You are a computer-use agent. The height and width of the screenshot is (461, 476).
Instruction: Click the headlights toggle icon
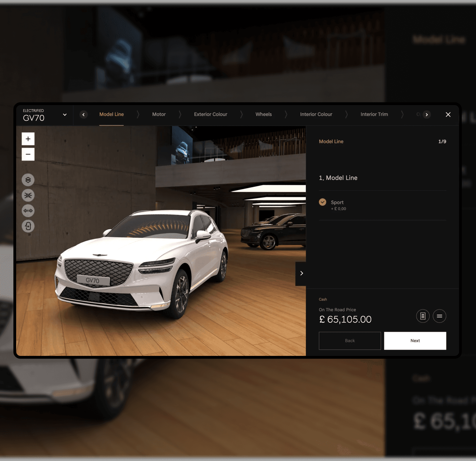point(28,195)
